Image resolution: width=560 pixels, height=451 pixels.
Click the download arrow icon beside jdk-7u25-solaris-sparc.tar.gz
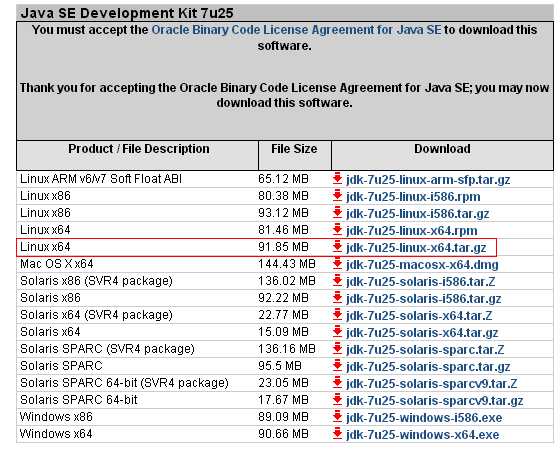pos(337,365)
